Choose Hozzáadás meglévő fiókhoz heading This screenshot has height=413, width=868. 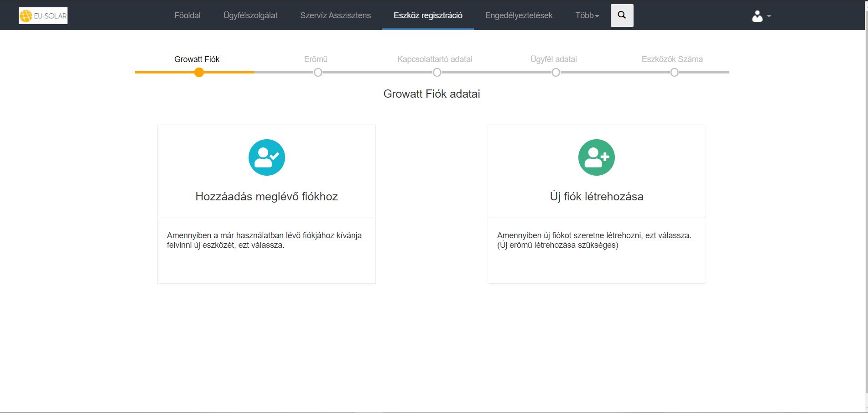tap(266, 196)
